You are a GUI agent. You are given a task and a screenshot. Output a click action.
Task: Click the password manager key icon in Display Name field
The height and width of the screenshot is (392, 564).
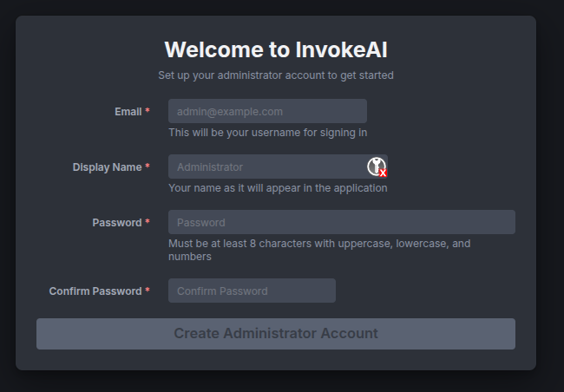coord(377,167)
